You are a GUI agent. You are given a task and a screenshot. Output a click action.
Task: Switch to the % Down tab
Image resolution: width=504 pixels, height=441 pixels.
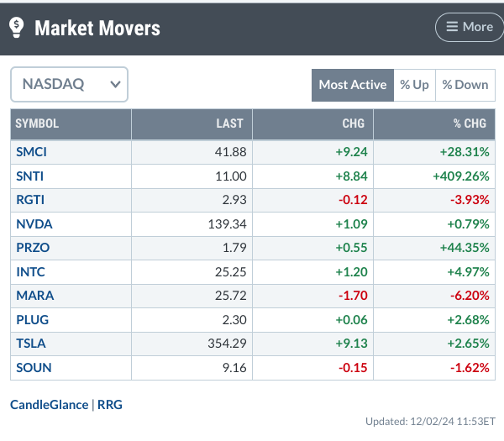pyautogui.click(x=465, y=85)
